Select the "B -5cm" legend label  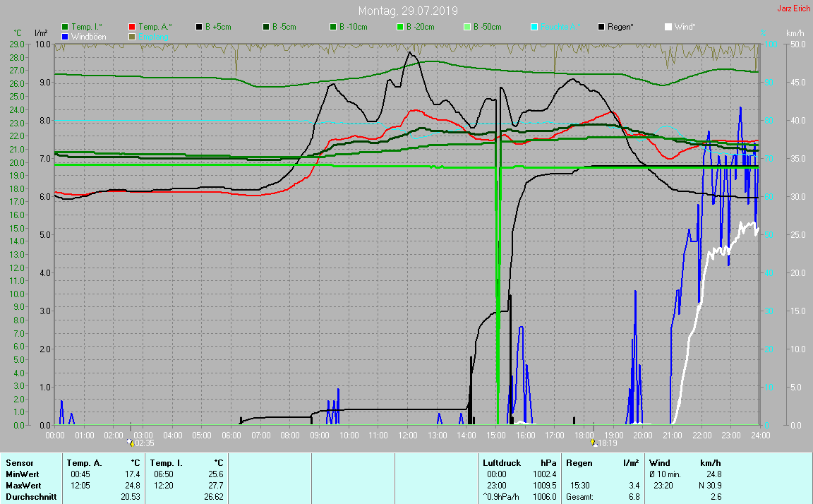click(x=284, y=27)
